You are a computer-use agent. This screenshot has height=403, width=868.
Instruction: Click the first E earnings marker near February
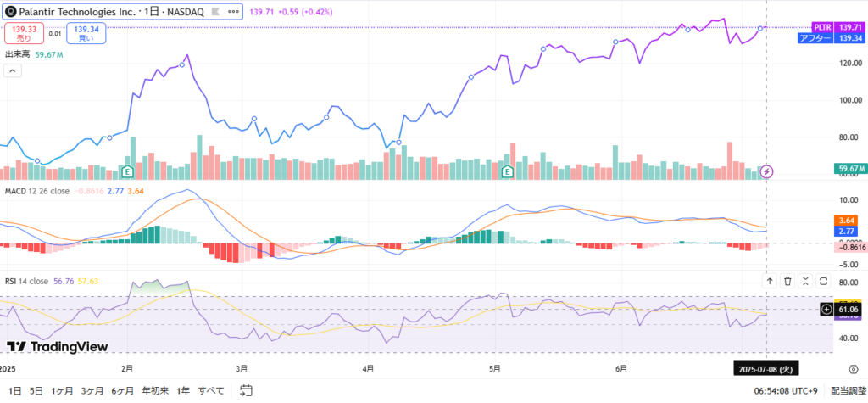pos(128,171)
